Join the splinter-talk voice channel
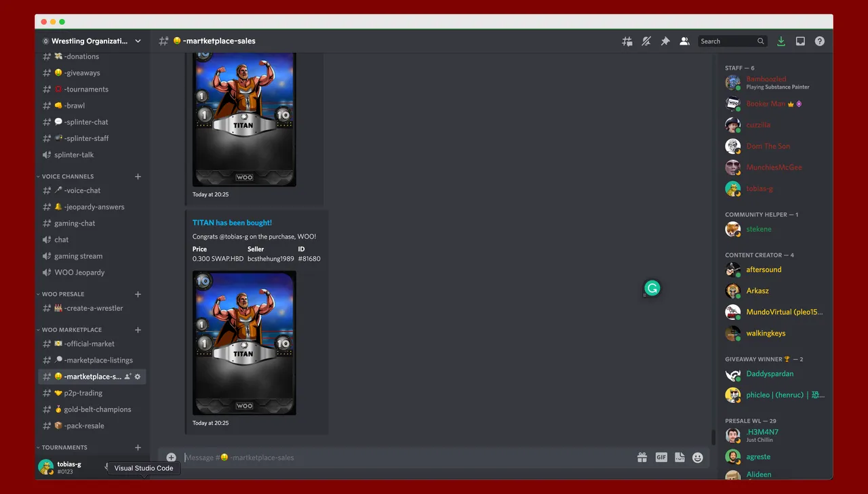 92,155
